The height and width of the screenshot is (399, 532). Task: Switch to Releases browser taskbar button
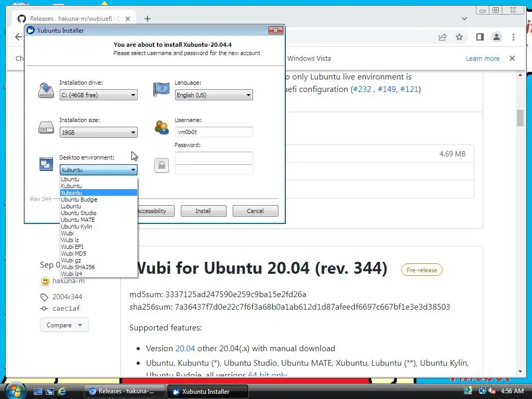pos(124,391)
